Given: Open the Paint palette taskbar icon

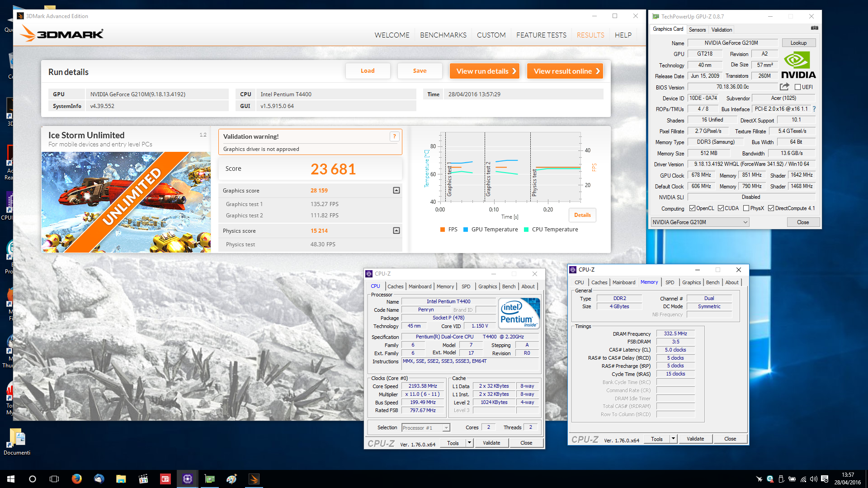Looking at the screenshot, I should click(x=232, y=479).
